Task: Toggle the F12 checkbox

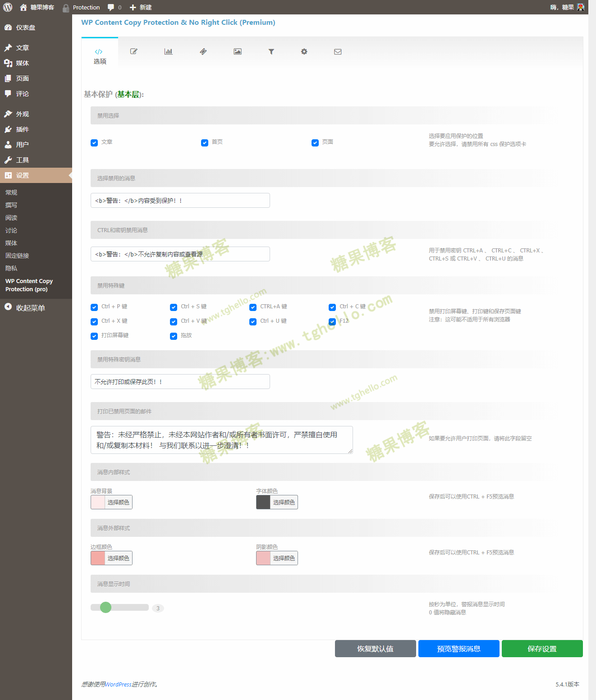Action: (332, 322)
